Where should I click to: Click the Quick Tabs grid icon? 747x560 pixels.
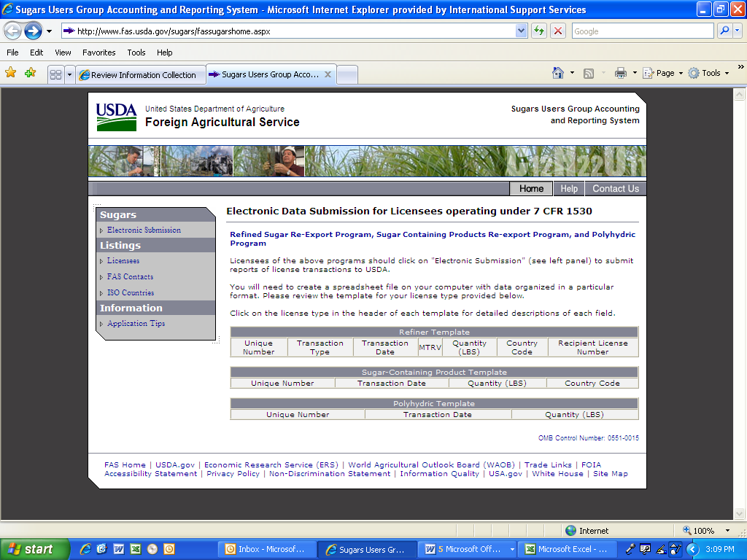[55, 75]
